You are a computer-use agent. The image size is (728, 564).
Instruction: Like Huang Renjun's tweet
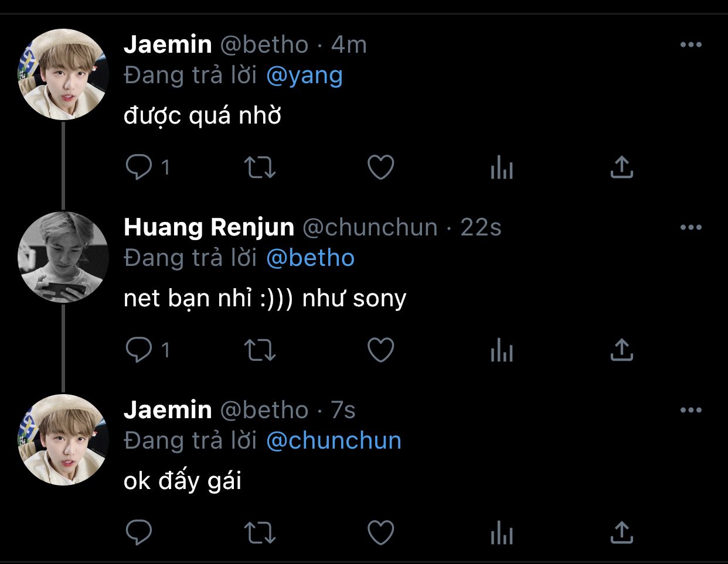(380, 350)
